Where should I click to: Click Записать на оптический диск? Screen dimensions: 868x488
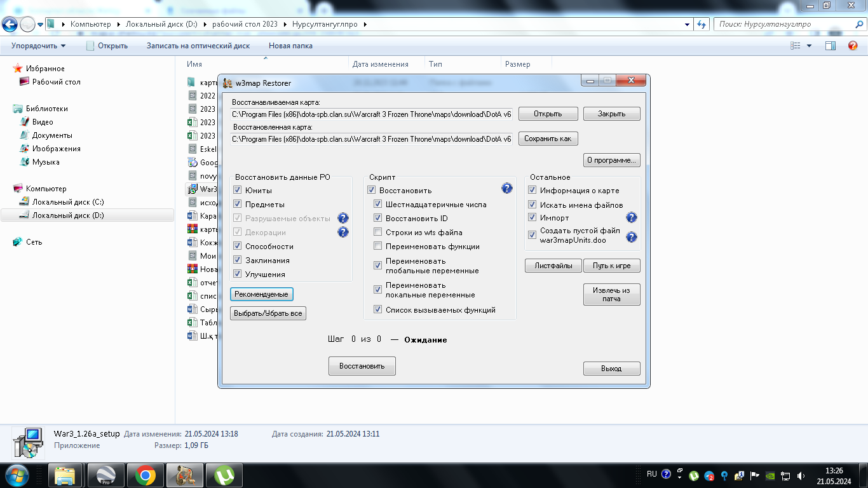[x=198, y=46]
